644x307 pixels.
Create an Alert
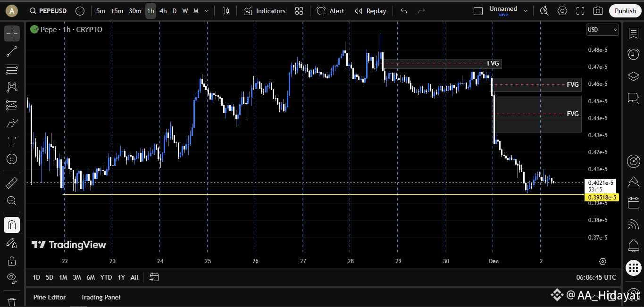tap(330, 11)
